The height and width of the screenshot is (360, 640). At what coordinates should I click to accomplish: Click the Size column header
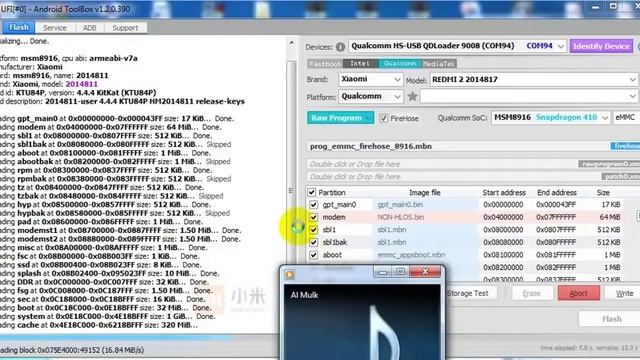pos(603,192)
